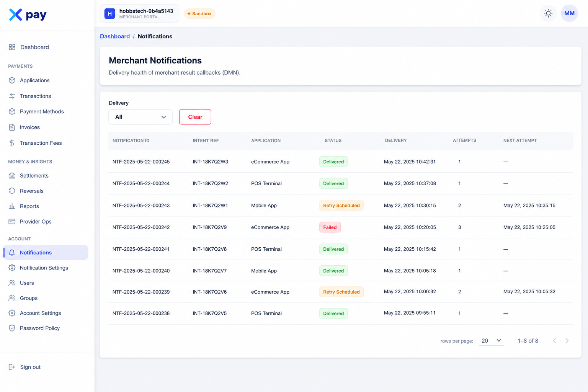Screen dimensions: 588x392
Task: Click the Xpay logo
Action: [28, 15]
